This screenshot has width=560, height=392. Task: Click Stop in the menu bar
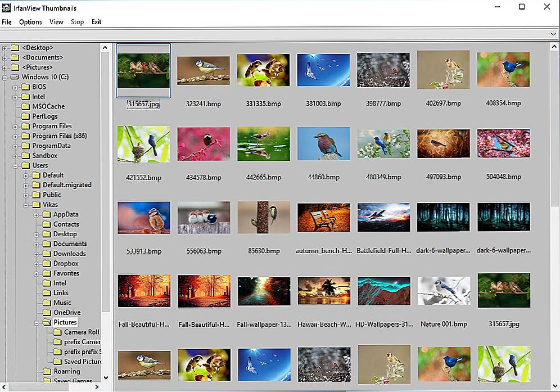[x=77, y=22]
